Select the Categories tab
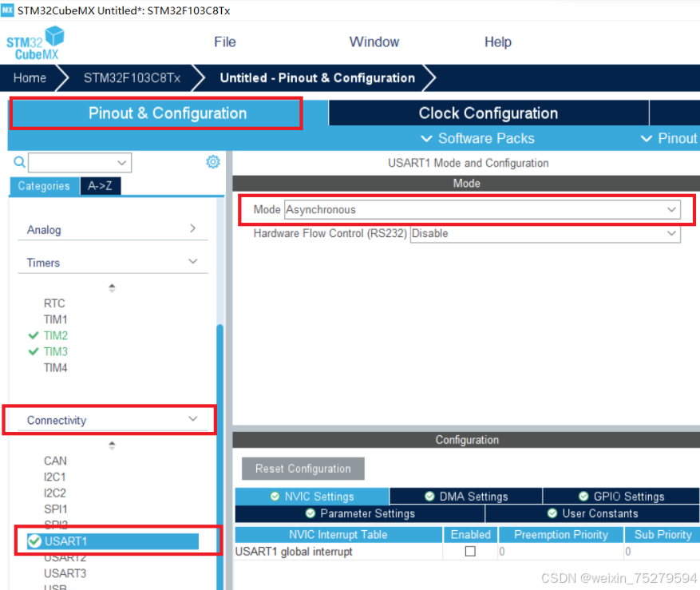Image resolution: width=700 pixels, height=590 pixels. (44, 186)
